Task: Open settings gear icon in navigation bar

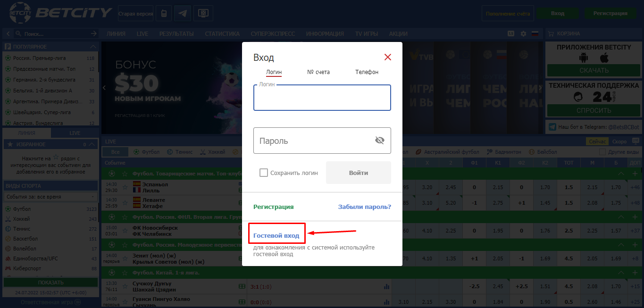Action: (523, 33)
